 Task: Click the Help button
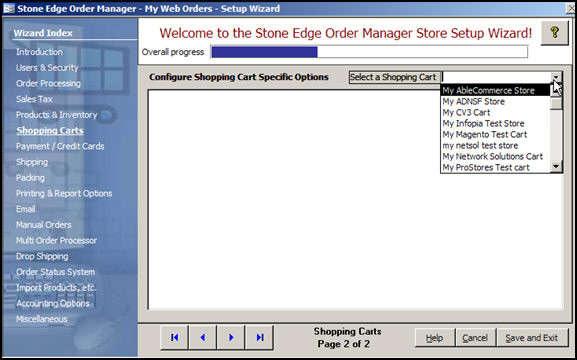(434, 338)
